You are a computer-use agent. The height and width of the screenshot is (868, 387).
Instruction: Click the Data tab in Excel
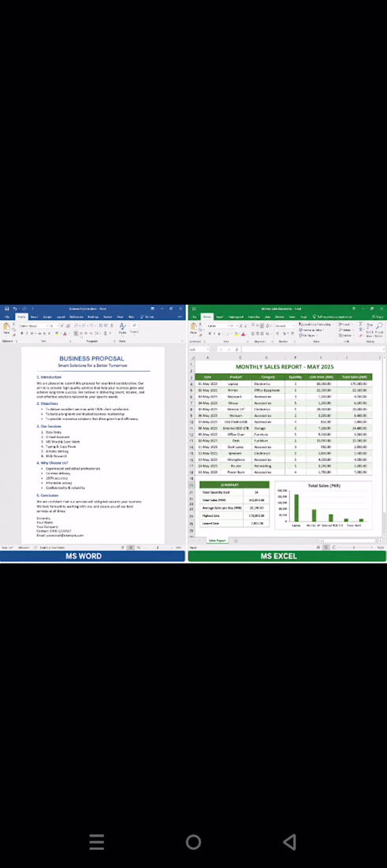267,317
